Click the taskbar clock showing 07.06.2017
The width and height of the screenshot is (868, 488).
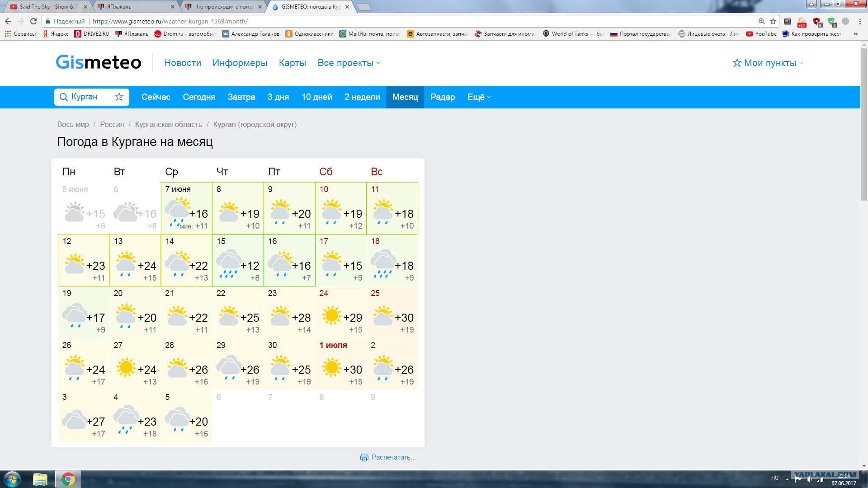point(844,479)
